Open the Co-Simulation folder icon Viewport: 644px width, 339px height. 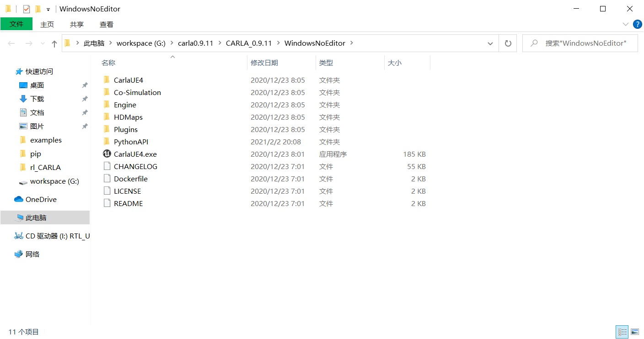pyautogui.click(x=107, y=92)
